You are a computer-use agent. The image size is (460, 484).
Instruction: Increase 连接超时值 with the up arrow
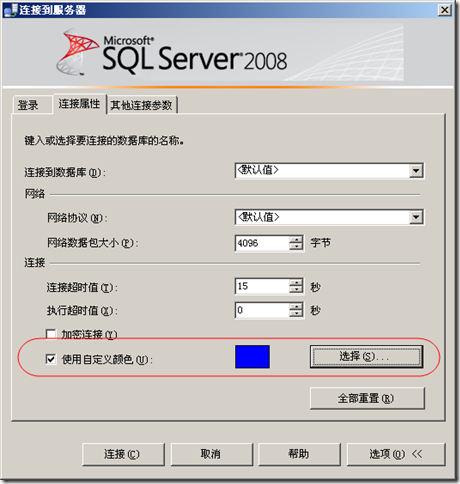click(296, 282)
